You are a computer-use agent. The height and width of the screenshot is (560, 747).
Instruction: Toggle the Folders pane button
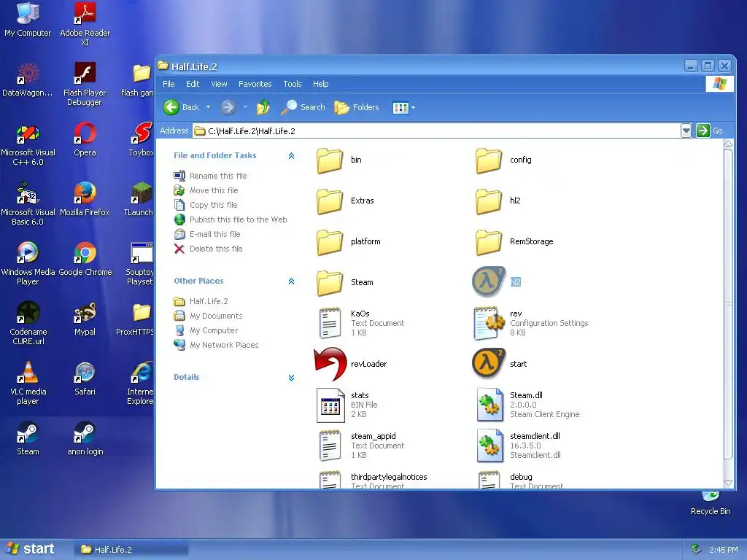tap(357, 107)
